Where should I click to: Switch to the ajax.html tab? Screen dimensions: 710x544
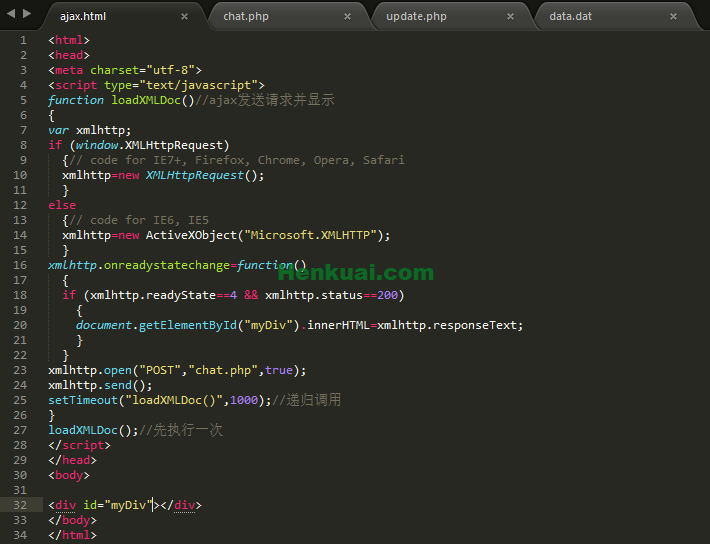click(83, 16)
